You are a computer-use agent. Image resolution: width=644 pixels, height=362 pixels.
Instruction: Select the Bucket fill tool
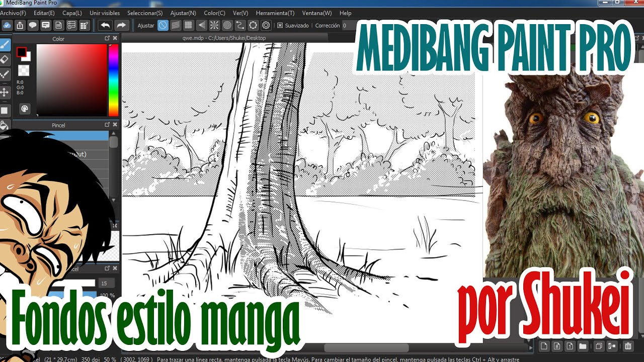[4, 125]
